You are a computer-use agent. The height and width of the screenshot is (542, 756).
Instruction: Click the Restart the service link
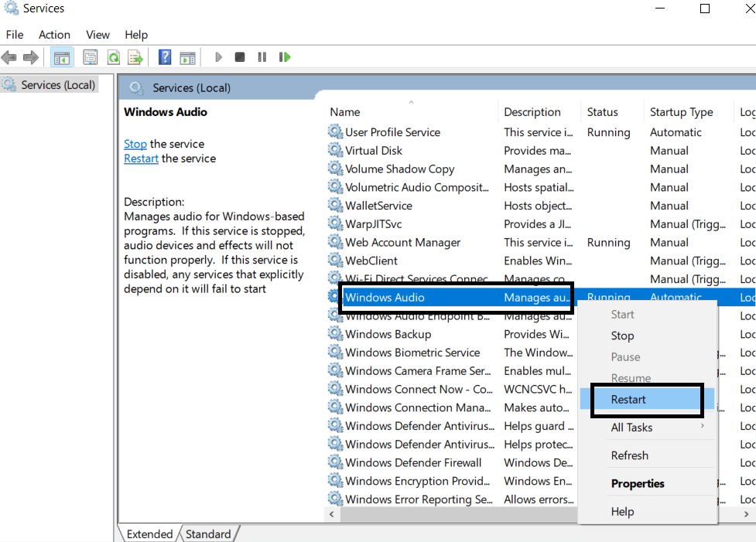pos(142,159)
